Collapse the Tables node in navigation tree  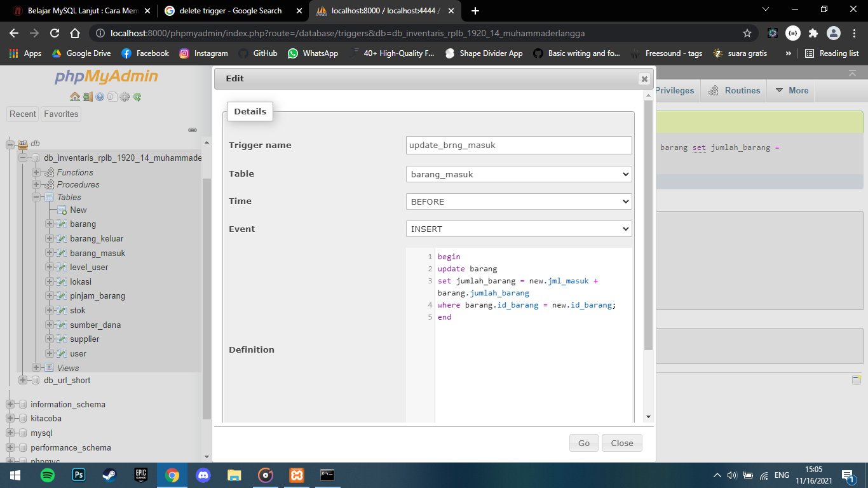point(36,197)
